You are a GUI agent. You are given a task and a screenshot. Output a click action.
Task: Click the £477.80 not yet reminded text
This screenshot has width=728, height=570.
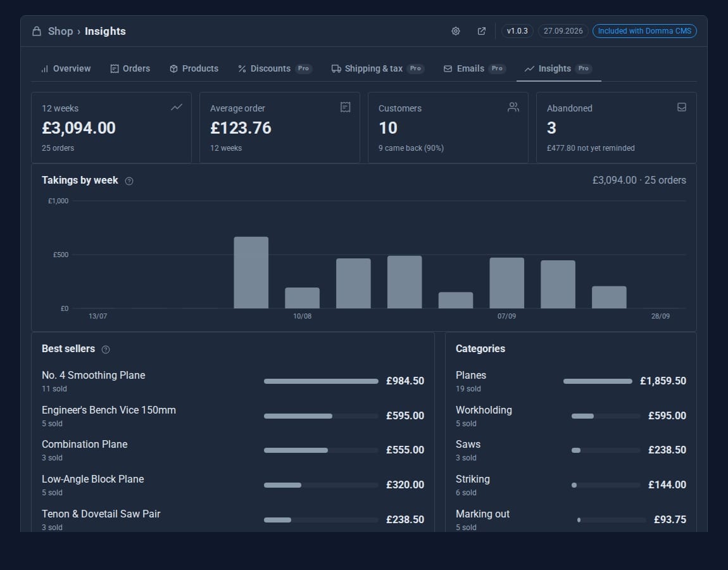coord(591,148)
